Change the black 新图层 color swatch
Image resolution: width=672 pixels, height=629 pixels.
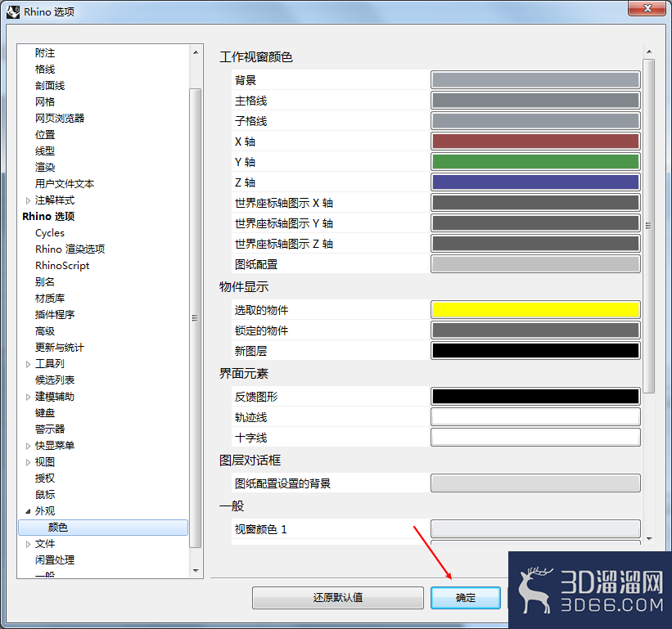[535, 351]
